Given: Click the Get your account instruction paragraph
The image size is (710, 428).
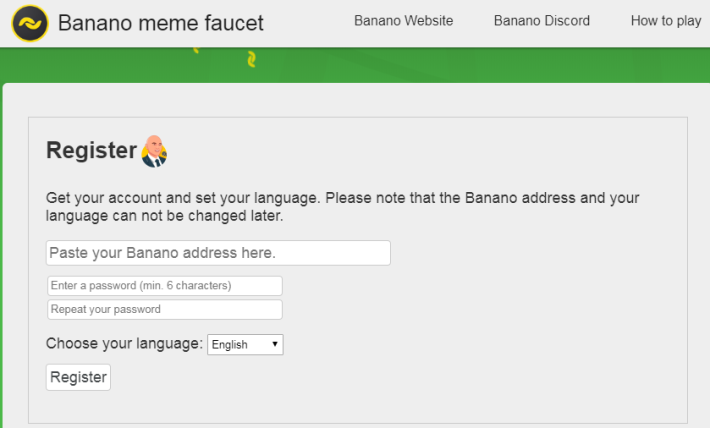Looking at the screenshot, I should coord(342,207).
